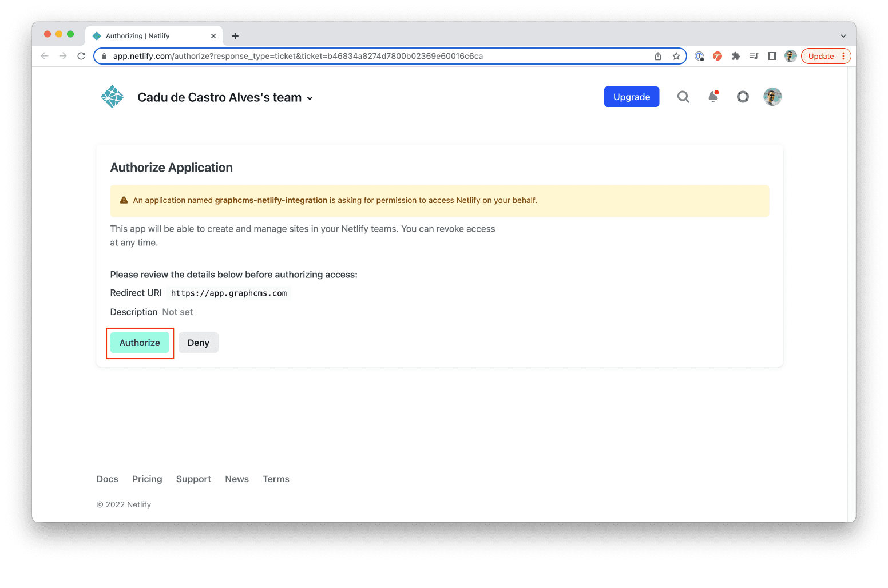Open the Pricing footer link
The height and width of the screenshot is (588, 888).
point(147,479)
